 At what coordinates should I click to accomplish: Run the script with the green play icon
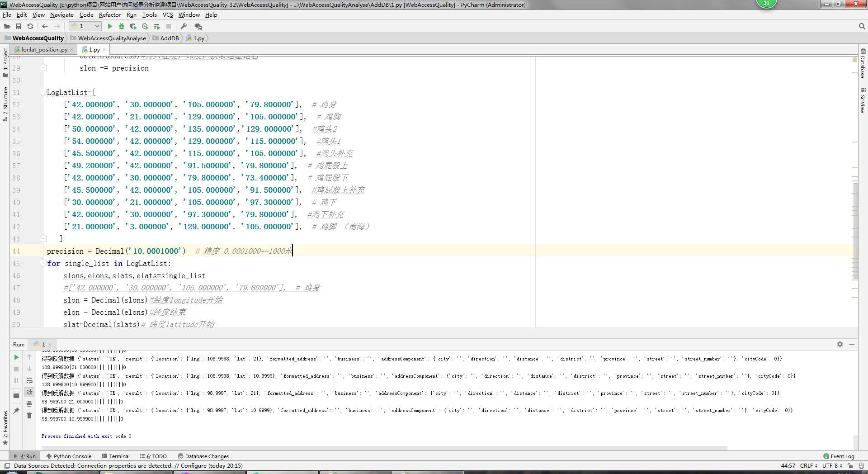click(x=110, y=26)
